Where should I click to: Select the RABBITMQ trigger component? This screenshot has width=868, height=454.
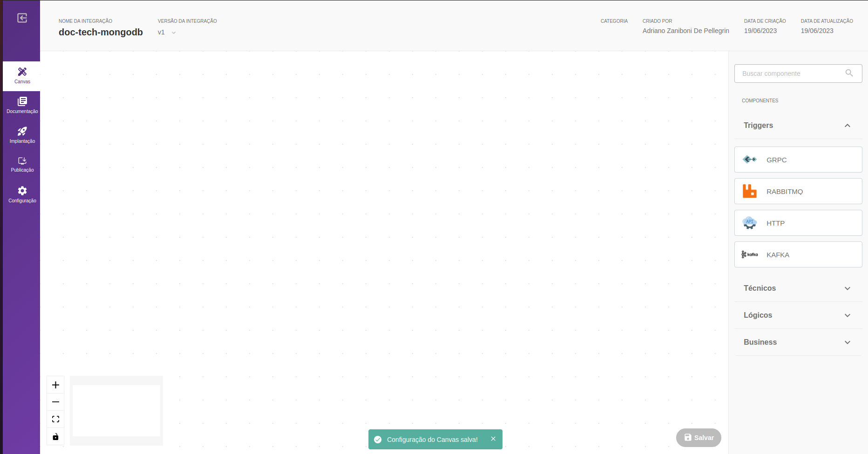(x=798, y=191)
